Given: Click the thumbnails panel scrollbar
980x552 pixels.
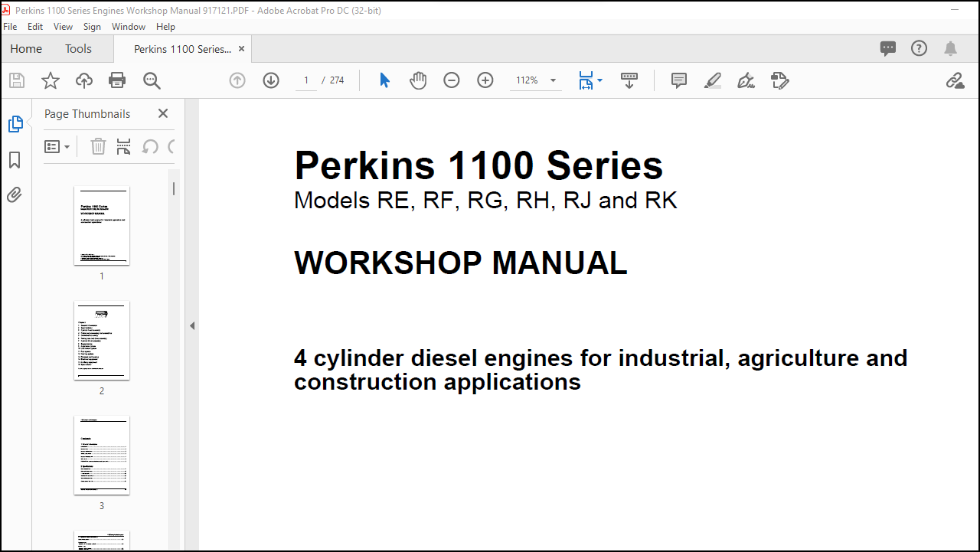Looking at the screenshot, I should 174,189.
